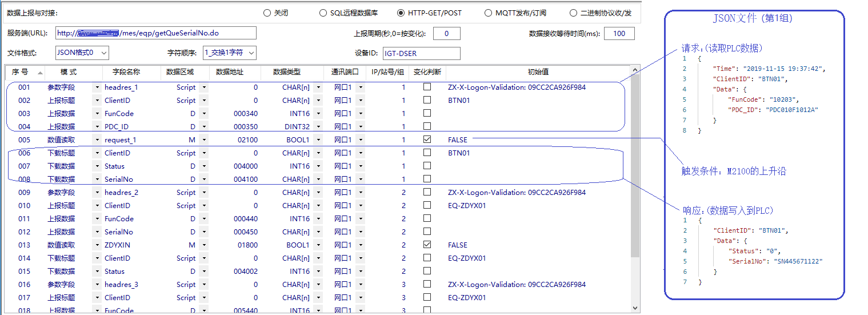
Task: Click the 数据类型 column header
Action: click(286, 72)
